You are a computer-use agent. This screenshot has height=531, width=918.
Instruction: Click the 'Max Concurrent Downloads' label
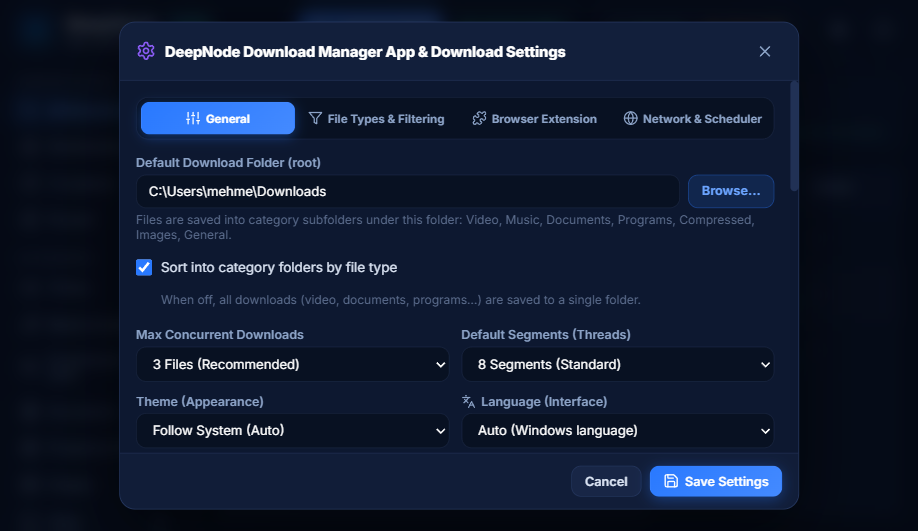pos(220,335)
